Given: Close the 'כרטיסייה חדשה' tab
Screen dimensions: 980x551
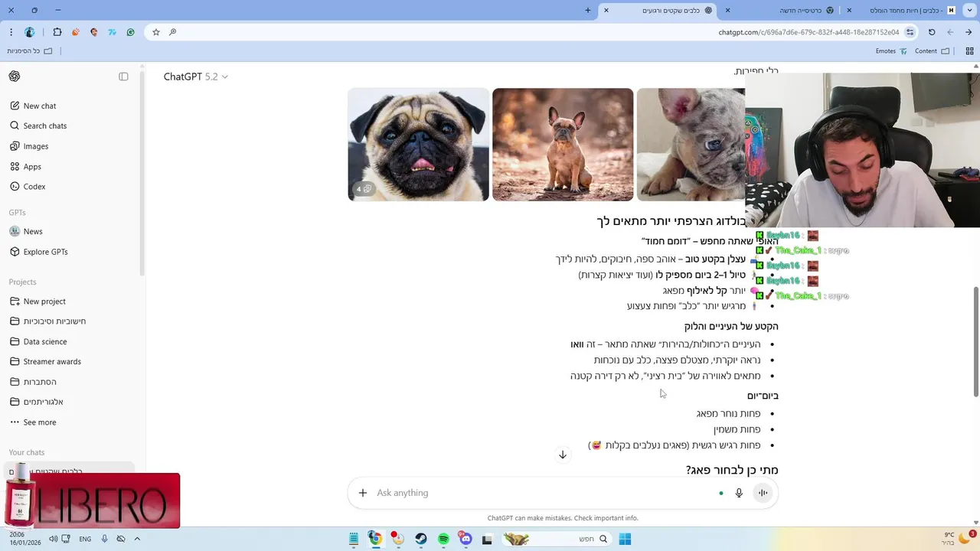Looking at the screenshot, I should (x=727, y=10).
